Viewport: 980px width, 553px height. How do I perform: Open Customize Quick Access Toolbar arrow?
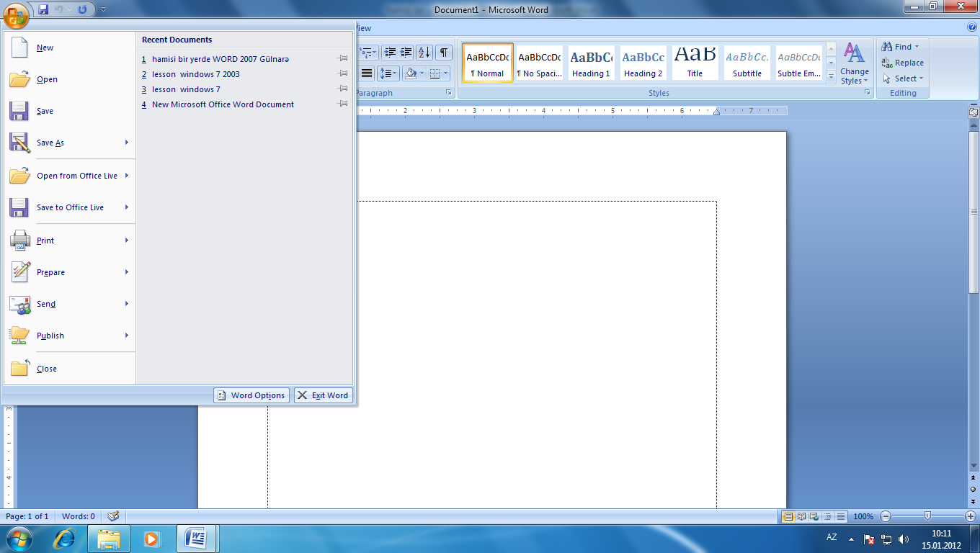tap(103, 9)
